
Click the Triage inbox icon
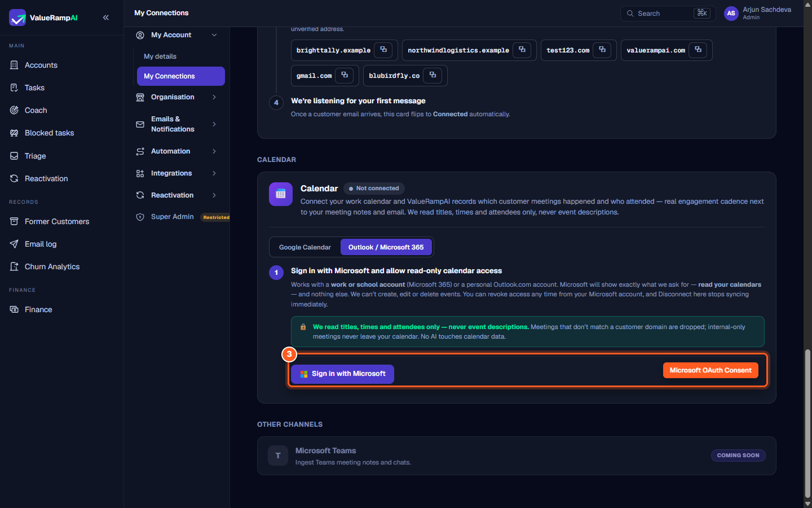coord(14,156)
